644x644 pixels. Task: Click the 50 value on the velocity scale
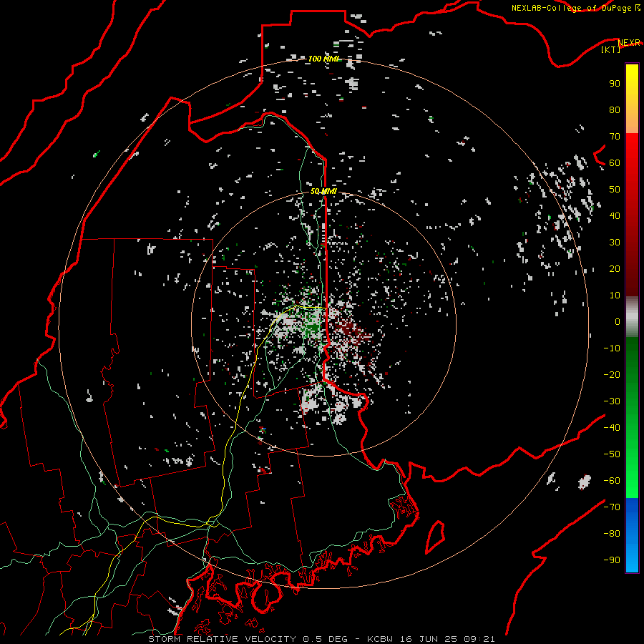tap(615, 190)
